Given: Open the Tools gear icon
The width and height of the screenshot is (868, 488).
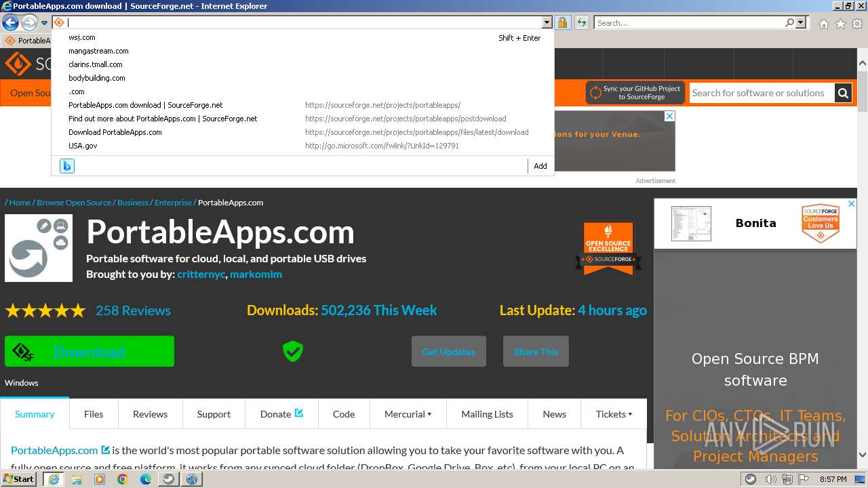Looking at the screenshot, I should [x=857, y=24].
